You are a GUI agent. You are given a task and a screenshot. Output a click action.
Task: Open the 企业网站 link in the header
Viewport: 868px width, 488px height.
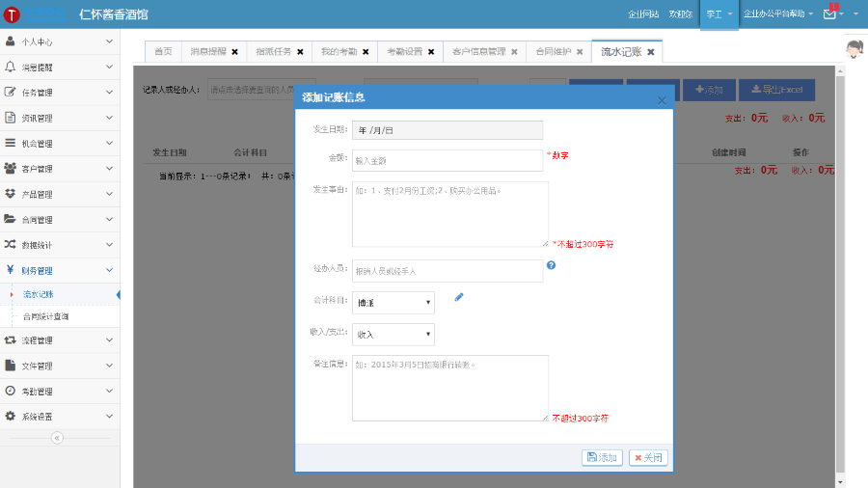click(x=643, y=14)
